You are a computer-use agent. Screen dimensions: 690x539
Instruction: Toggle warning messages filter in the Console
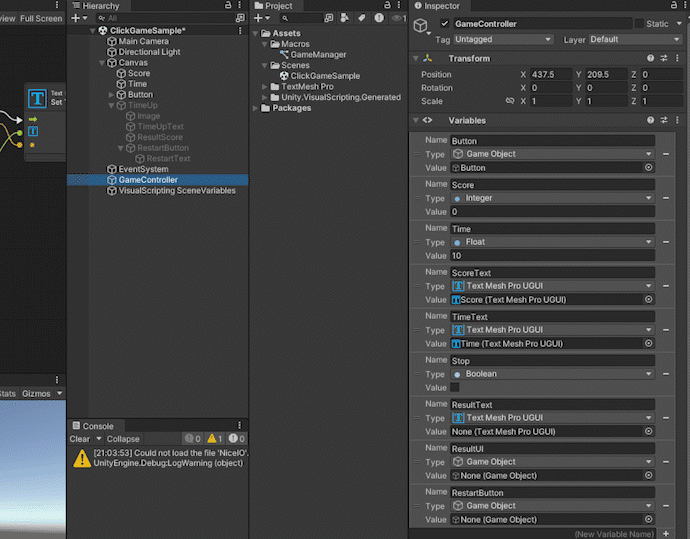pos(214,439)
